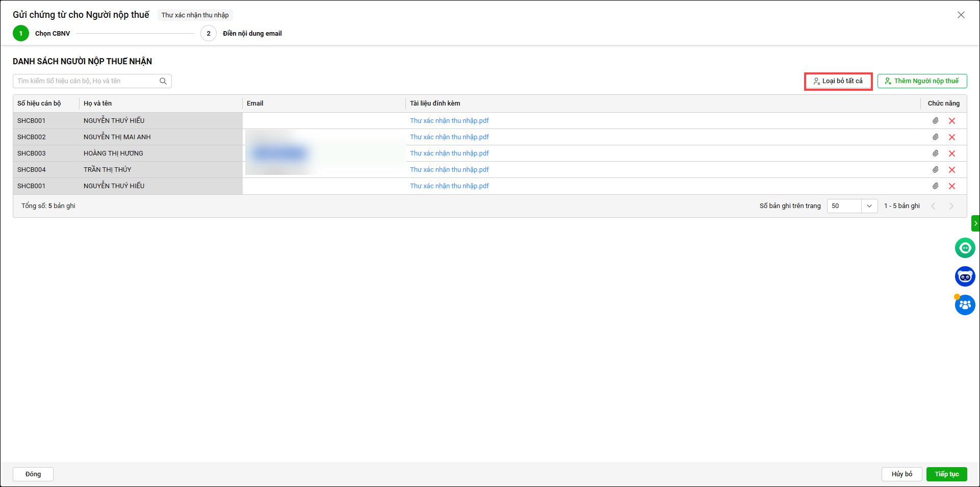Delete TRẦN THỊ THÚY row with red X
The image size is (980, 487).
(952, 170)
